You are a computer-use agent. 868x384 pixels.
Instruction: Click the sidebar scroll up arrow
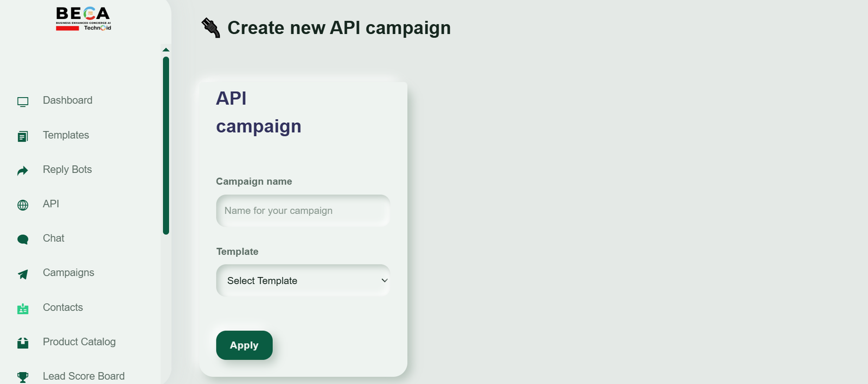click(x=166, y=50)
